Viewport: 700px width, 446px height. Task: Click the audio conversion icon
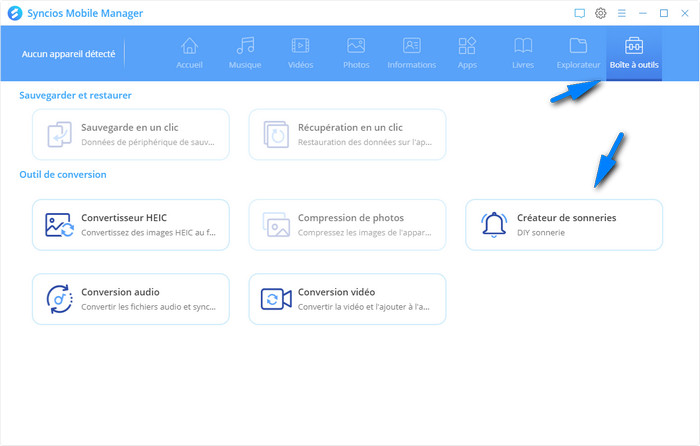pyautogui.click(x=59, y=299)
